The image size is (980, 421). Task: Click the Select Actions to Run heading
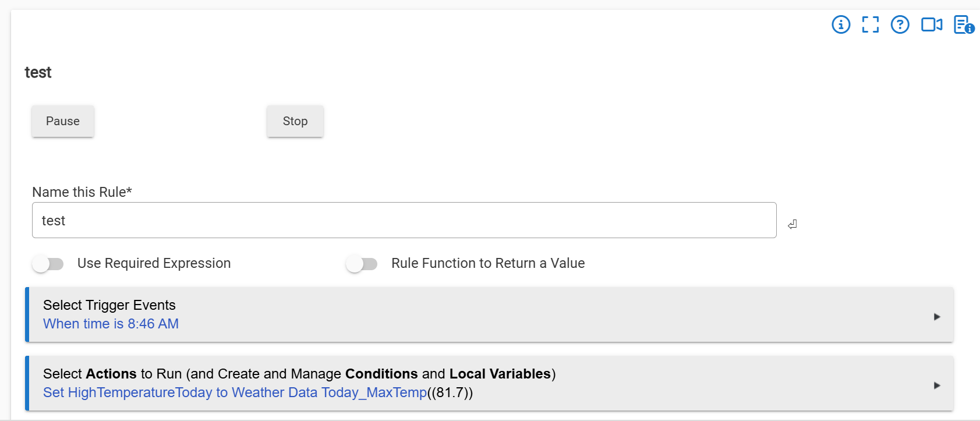pos(299,374)
